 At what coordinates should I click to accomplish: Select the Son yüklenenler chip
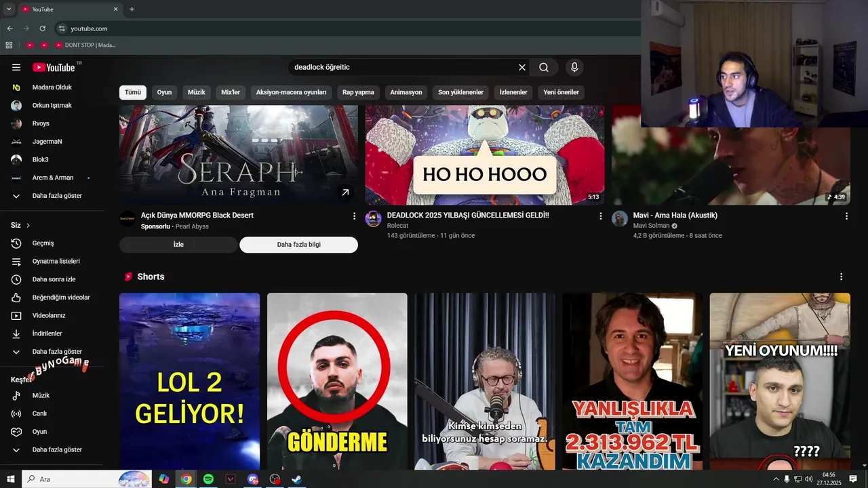point(461,92)
